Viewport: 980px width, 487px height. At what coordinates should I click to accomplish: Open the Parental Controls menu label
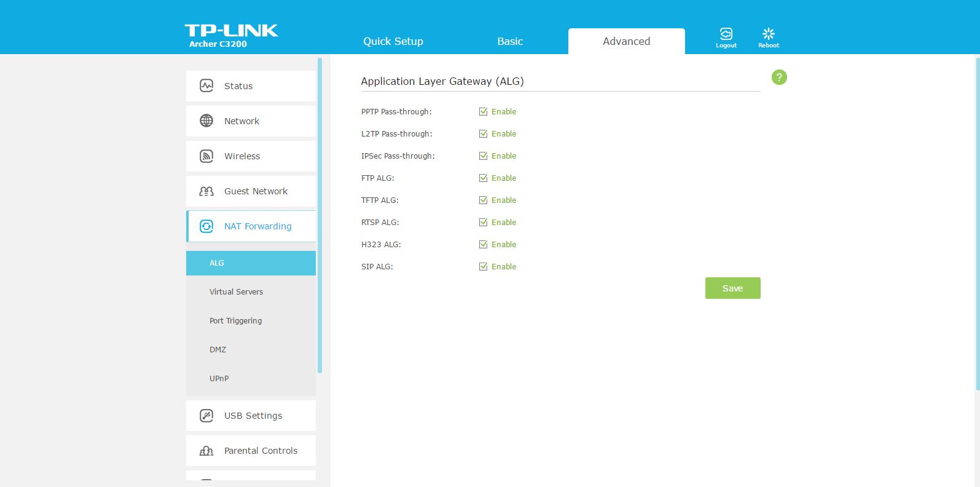click(x=261, y=451)
